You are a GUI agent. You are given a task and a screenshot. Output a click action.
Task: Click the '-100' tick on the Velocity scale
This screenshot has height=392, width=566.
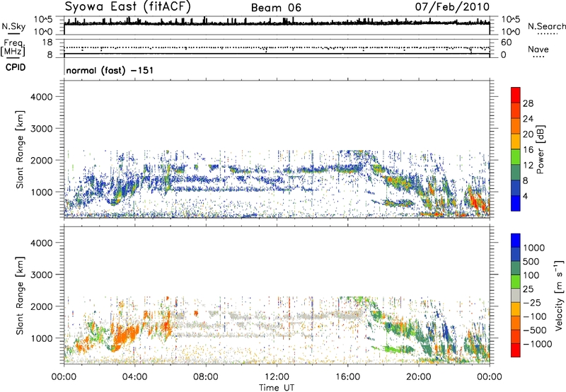(x=535, y=316)
